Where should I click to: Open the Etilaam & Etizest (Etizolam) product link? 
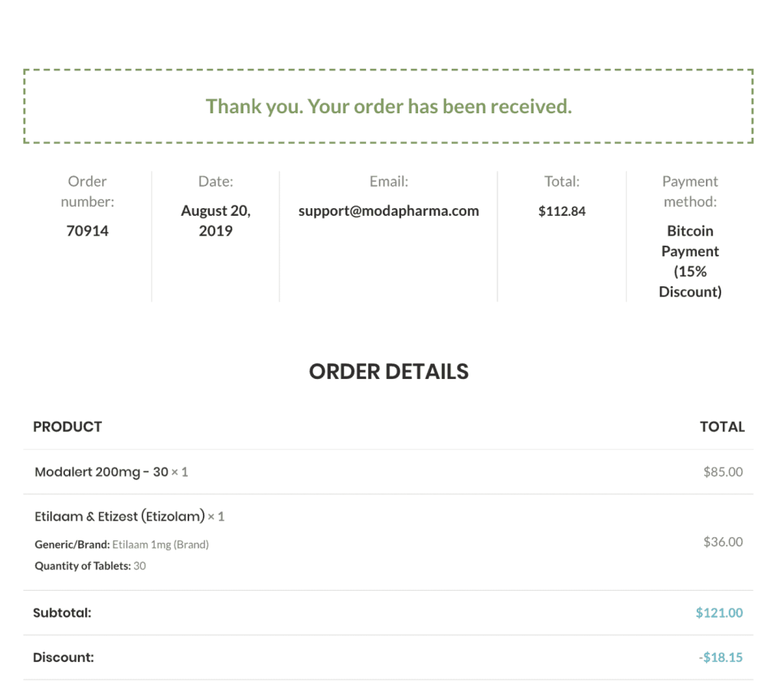(x=119, y=517)
